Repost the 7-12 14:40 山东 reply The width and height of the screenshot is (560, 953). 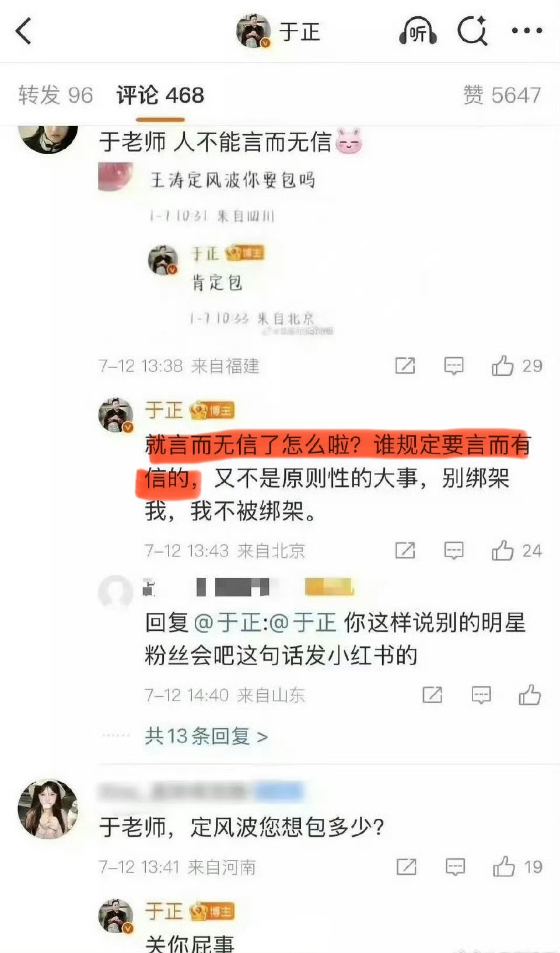(x=432, y=694)
